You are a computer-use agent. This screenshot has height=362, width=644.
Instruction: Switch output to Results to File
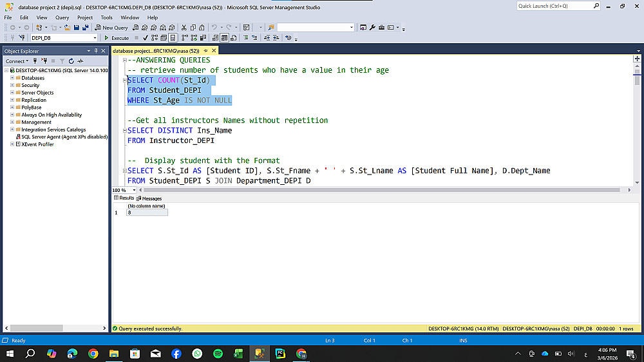tap(234, 38)
